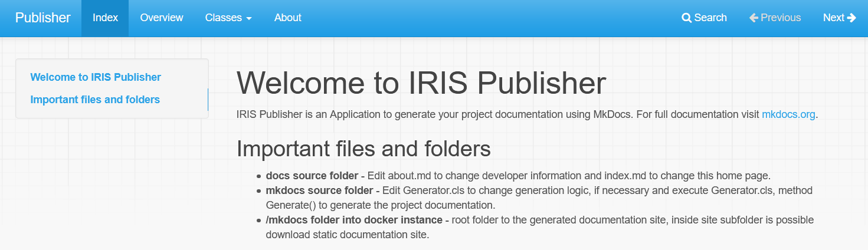
Task: Click the left arrow icon beside Previous
Action: pyautogui.click(x=754, y=18)
